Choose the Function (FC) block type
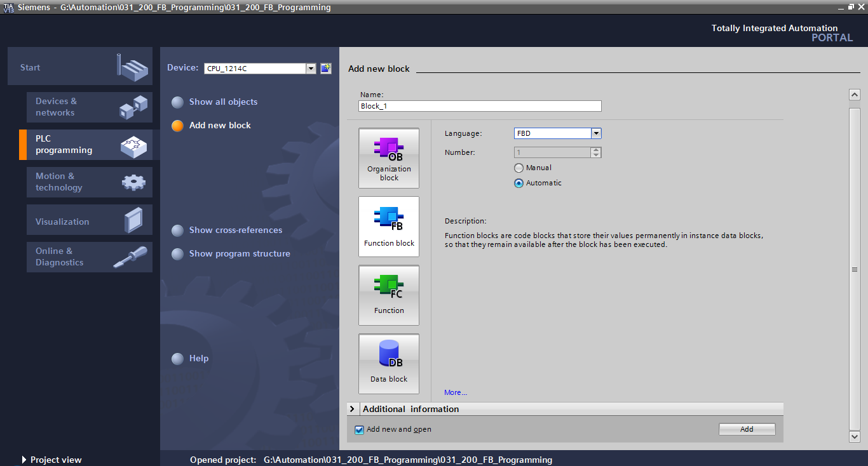The height and width of the screenshot is (466, 868). pos(389,295)
